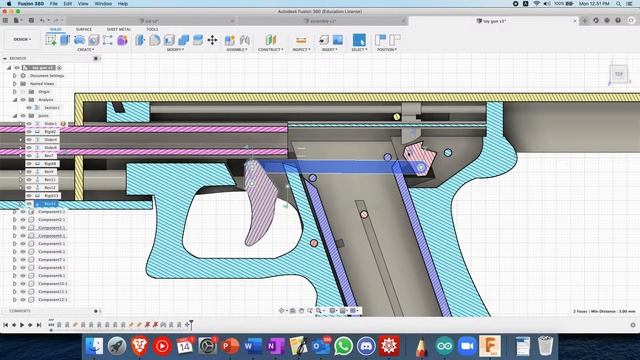Open the Modify dropdown menu
This screenshot has height=360, width=640.
point(175,50)
